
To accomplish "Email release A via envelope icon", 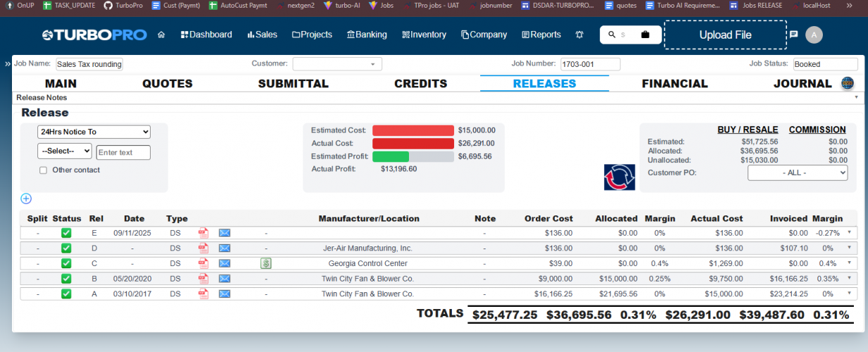I will [x=225, y=294].
